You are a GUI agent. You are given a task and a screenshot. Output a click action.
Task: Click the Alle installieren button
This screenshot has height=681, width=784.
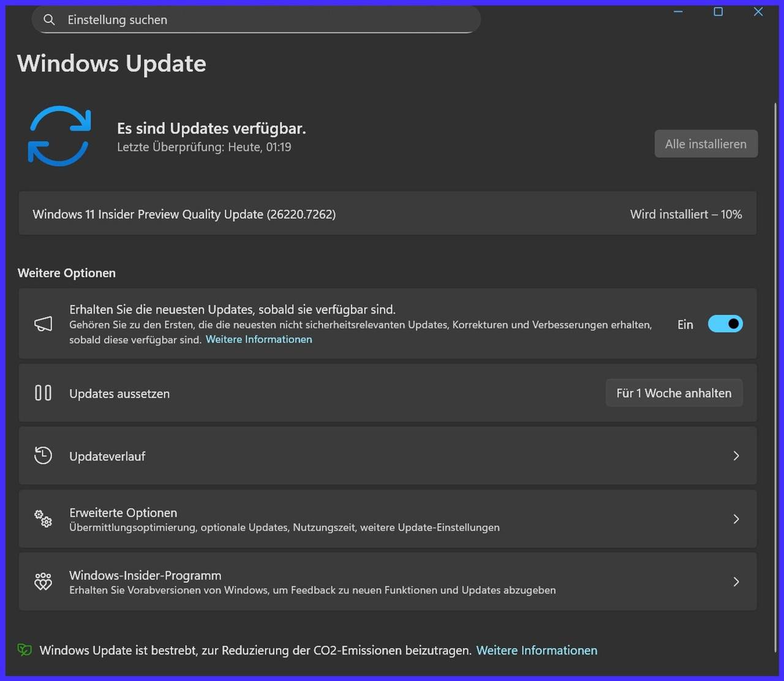pyautogui.click(x=706, y=144)
